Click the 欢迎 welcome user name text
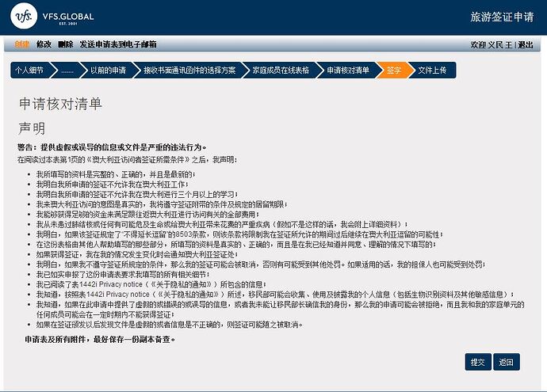The width and height of the screenshot is (547, 392). click(492, 45)
